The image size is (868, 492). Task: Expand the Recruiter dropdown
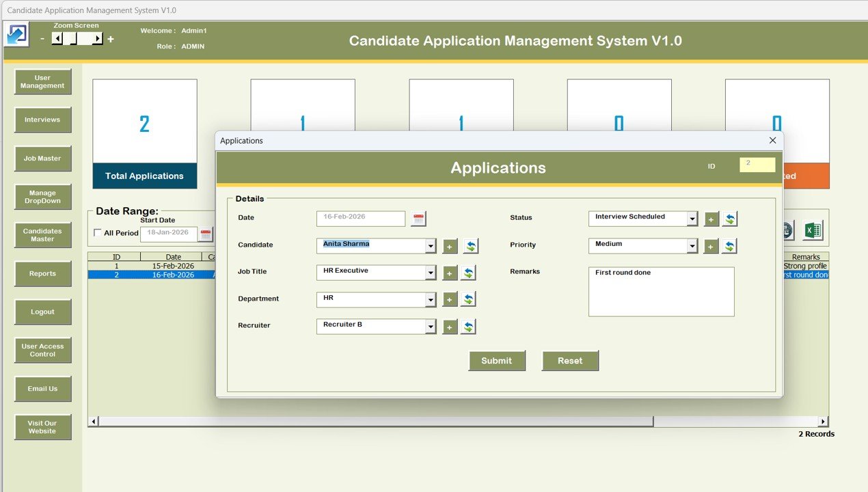tap(431, 327)
